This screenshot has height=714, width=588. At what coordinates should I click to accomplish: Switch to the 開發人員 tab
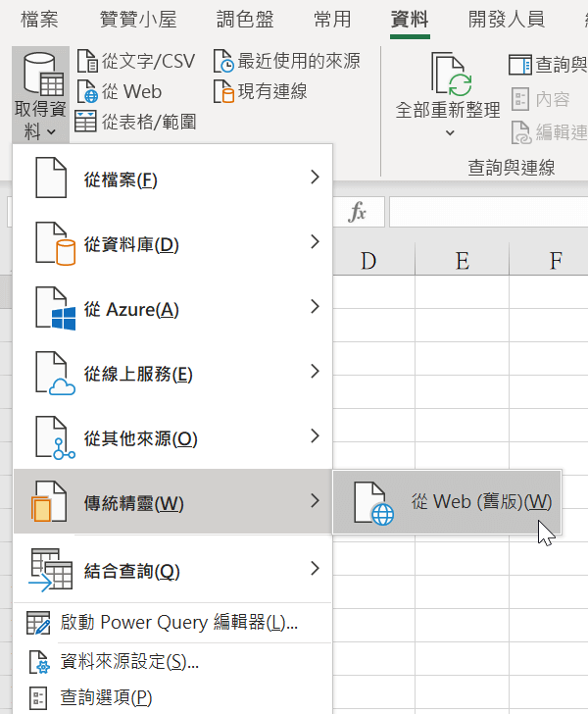[507, 20]
